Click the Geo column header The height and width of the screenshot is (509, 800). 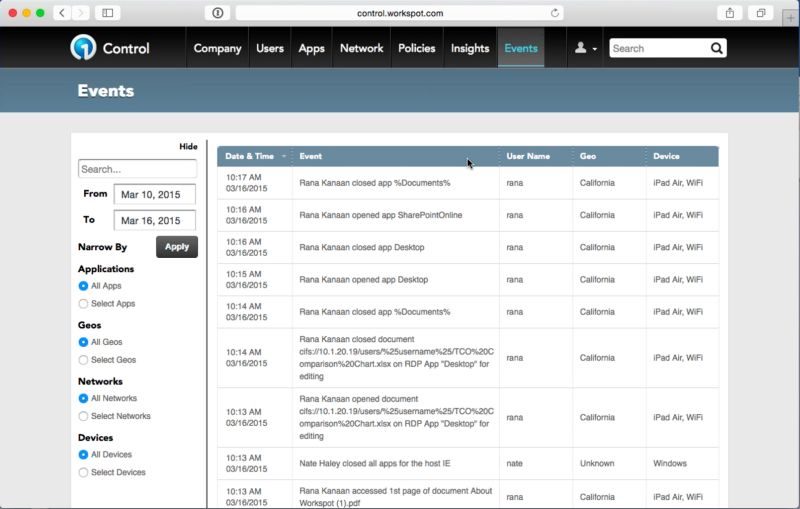pyautogui.click(x=609, y=156)
